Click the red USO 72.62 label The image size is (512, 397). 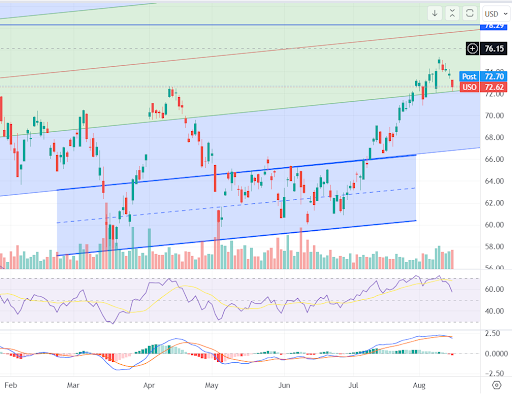[483, 87]
